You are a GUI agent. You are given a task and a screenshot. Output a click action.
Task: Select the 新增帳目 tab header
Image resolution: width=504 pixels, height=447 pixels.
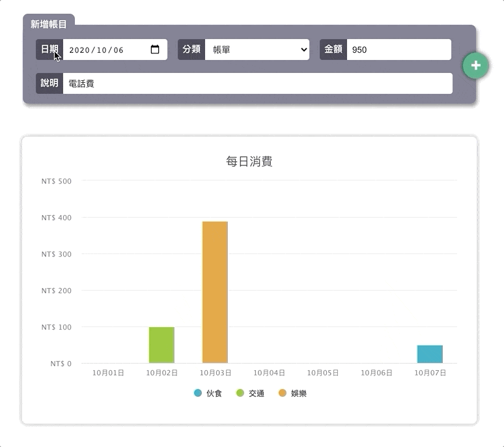(49, 24)
